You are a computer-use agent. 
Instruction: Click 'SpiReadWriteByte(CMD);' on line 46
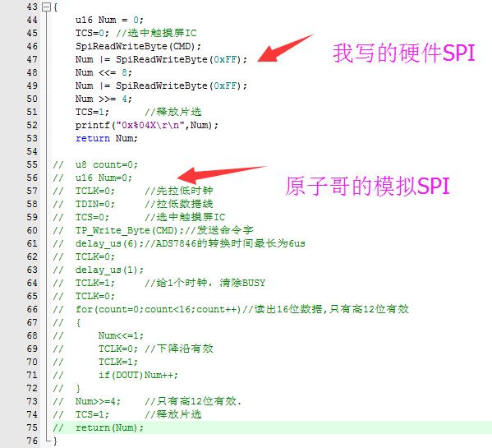coord(138,46)
